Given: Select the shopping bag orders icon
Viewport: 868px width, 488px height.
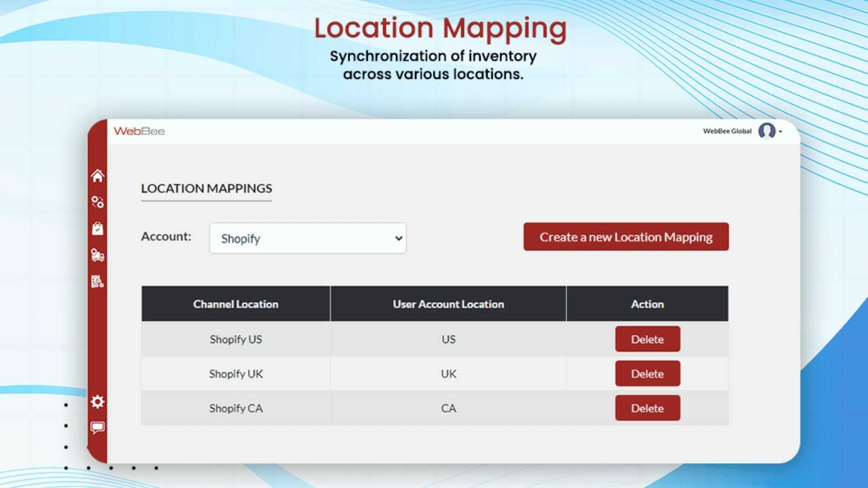Looking at the screenshot, I should coord(97,229).
